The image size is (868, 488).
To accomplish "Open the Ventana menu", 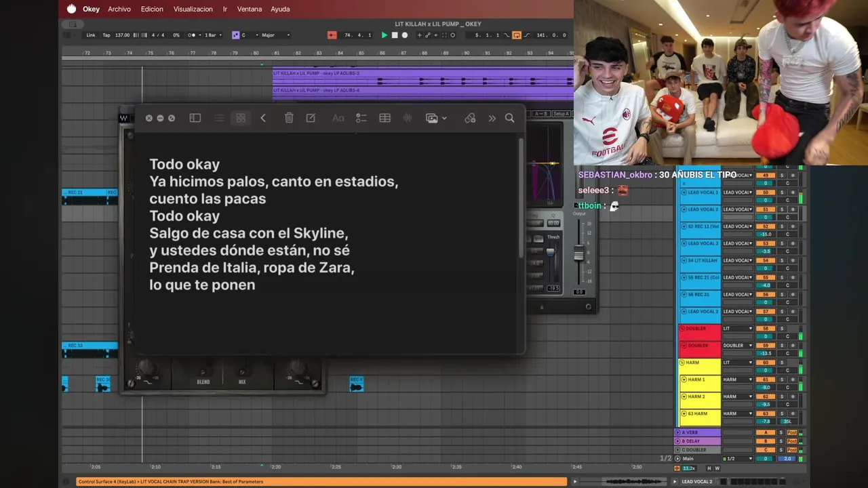I will [250, 9].
